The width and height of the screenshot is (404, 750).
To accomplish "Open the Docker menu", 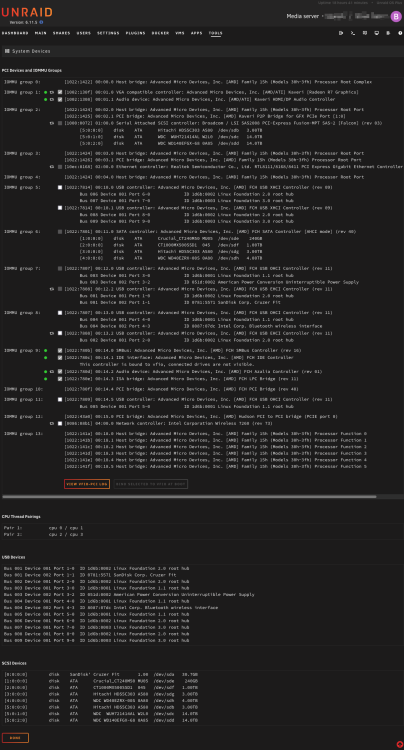I will coord(160,33).
